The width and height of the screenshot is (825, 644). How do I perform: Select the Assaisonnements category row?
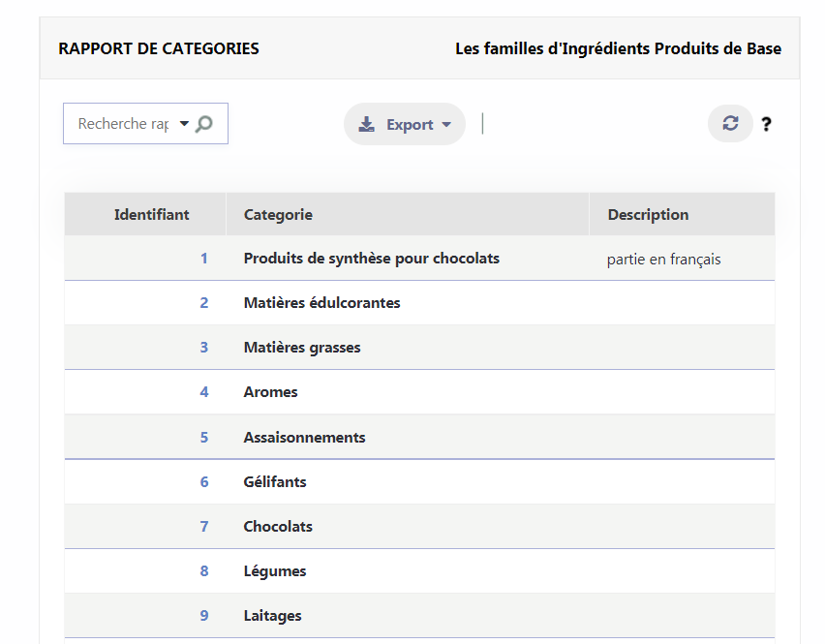coord(419,437)
